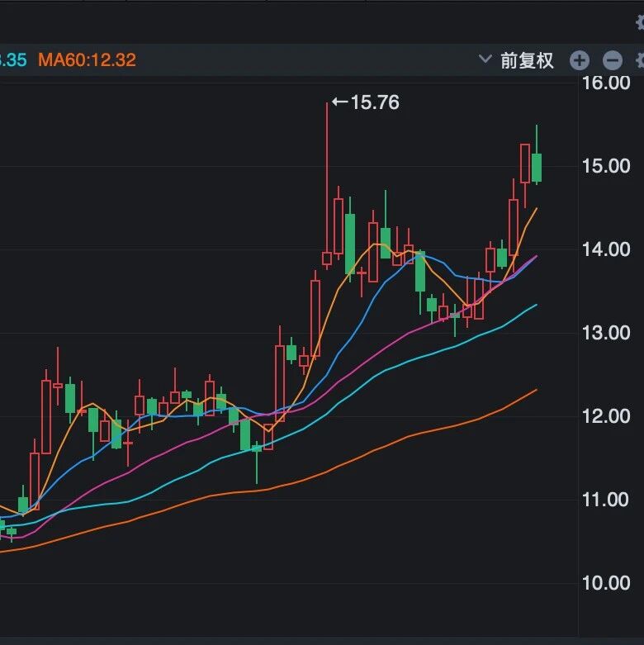Viewport: 644px width, 645px height.
Task: Select the red candlestick before the latest candle
Action: (x=525, y=164)
